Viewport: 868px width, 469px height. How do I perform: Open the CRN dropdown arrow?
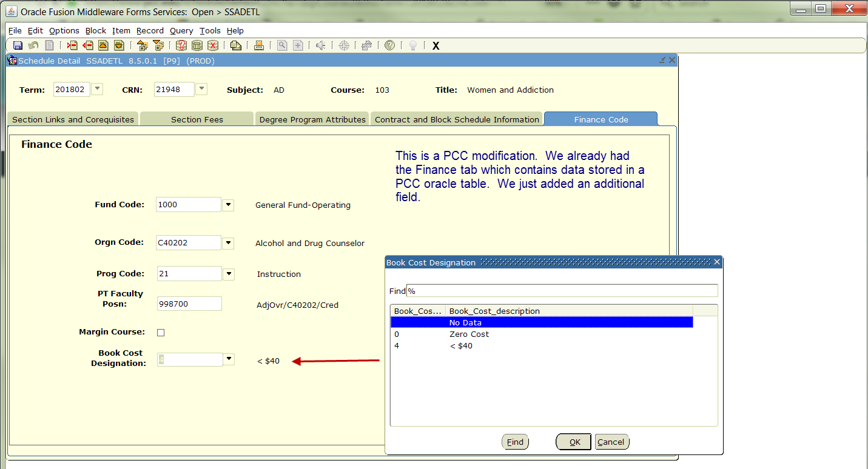(201, 89)
